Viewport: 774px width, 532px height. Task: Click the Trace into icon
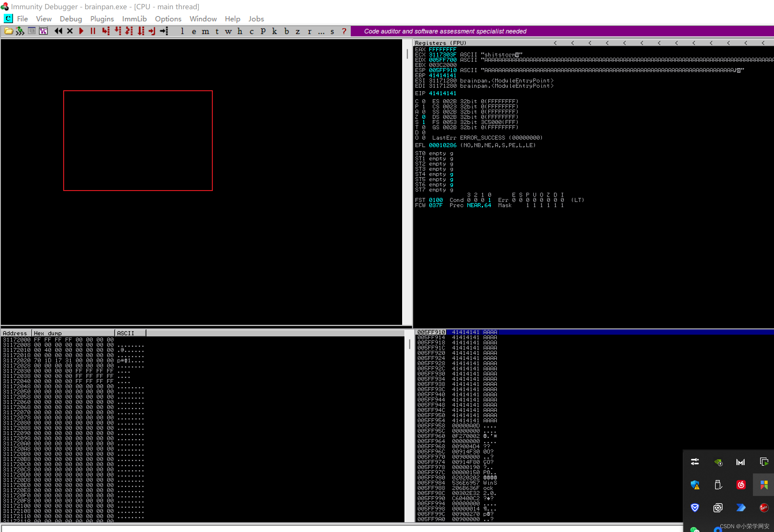tap(129, 31)
